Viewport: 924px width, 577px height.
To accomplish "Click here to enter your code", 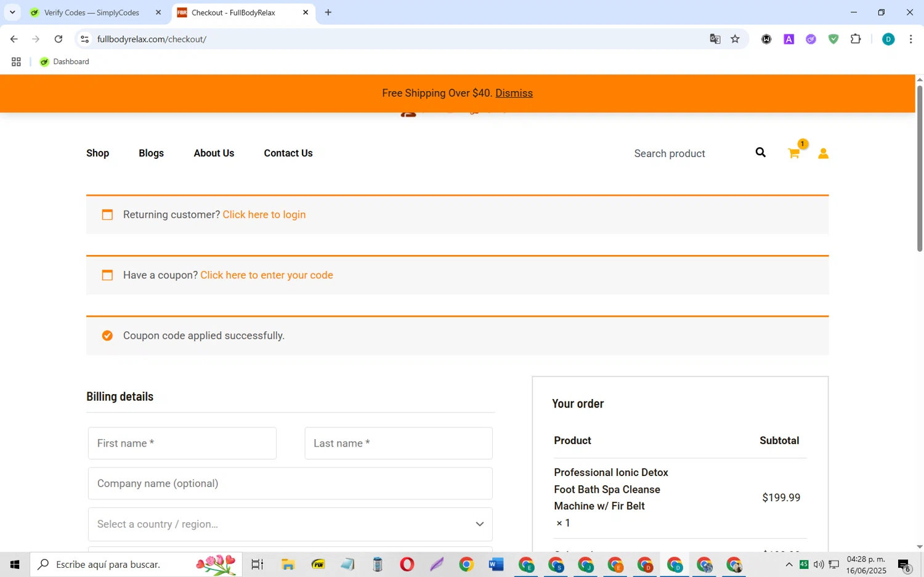I will (x=266, y=275).
